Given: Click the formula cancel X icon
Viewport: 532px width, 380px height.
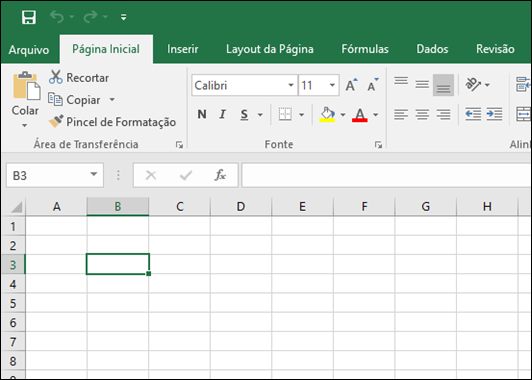Looking at the screenshot, I should pos(151,175).
